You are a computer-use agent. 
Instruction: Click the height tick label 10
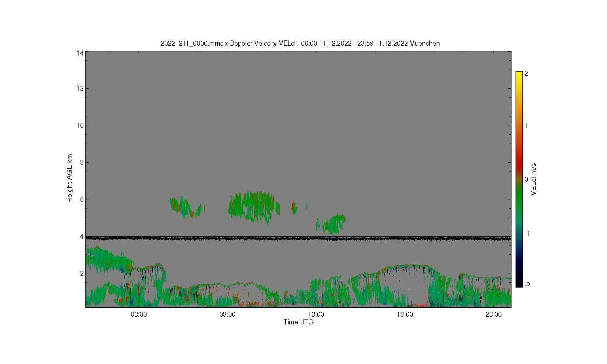click(x=80, y=125)
